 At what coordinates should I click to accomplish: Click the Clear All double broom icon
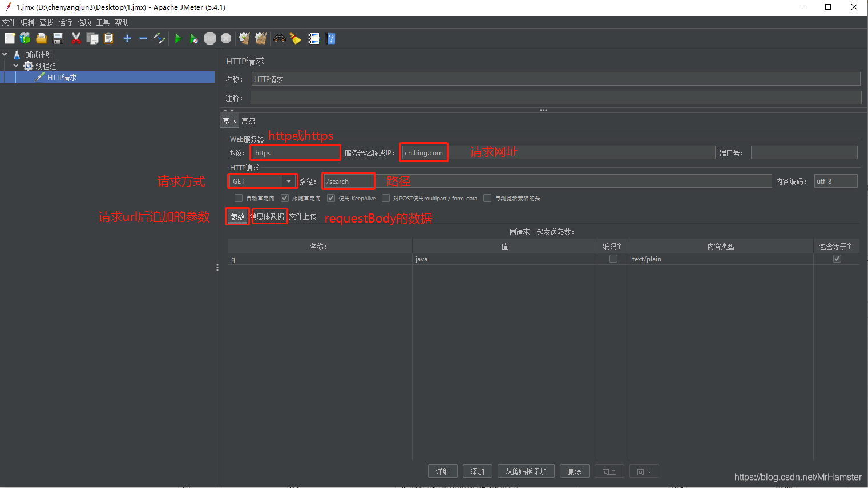pyautogui.click(x=261, y=38)
